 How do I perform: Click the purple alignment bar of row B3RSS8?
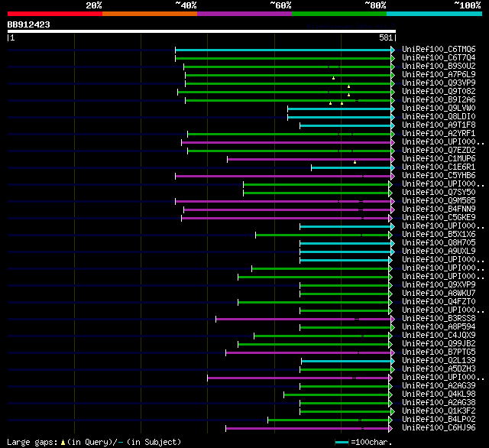point(303,319)
